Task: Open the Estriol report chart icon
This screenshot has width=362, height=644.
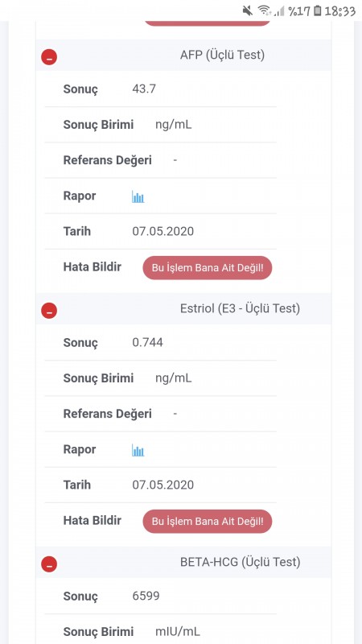Action: (x=138, y=450)
